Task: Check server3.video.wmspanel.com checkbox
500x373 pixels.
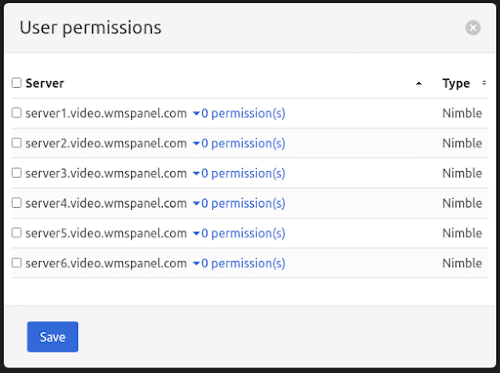Action: pos(17,173)
